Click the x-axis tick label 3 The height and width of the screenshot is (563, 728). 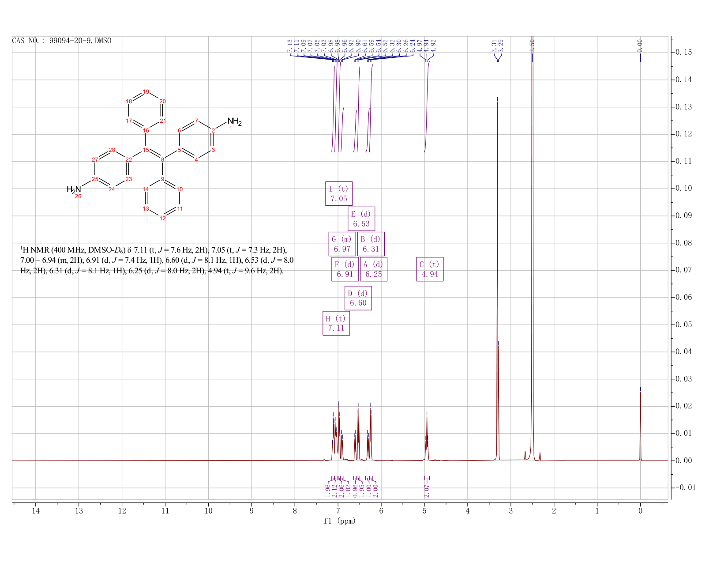pos(511,511)
